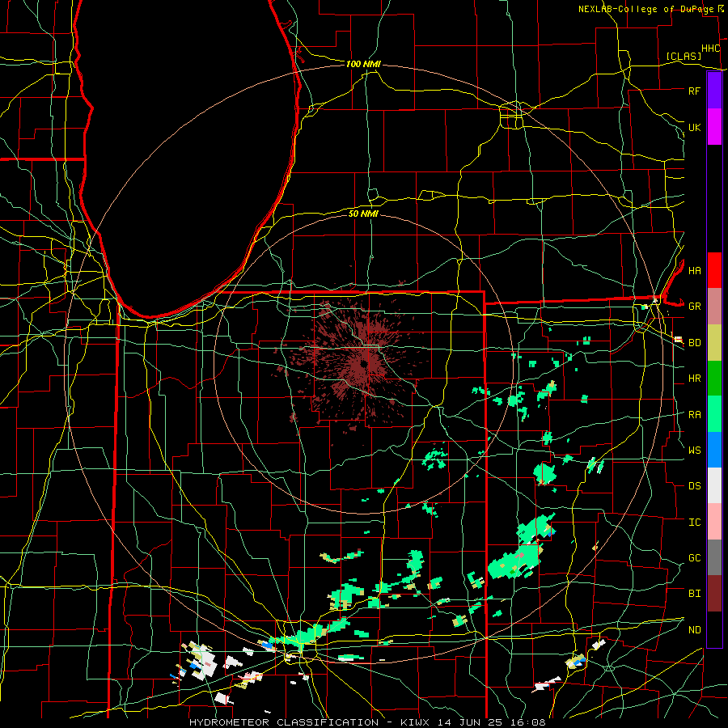Viewport: 728px width, 728px height.
Task: Click the DS legend label
Action: coord(694,486)
